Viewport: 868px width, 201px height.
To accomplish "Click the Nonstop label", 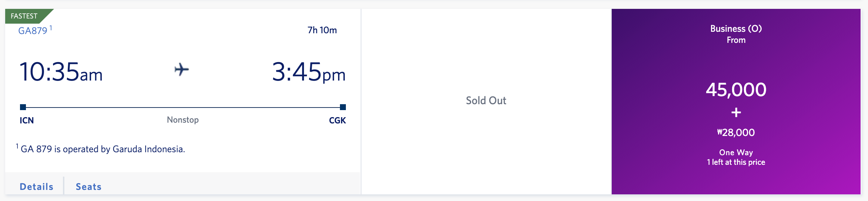I will coord(183,120).
